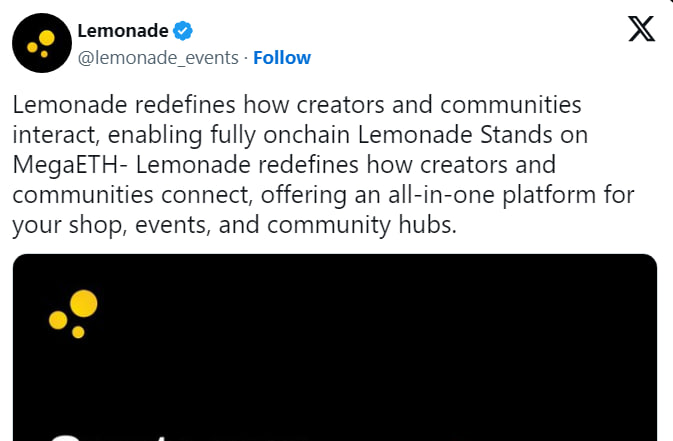
Task: Follow the Lemonade account
Action: tap(282, 58)
